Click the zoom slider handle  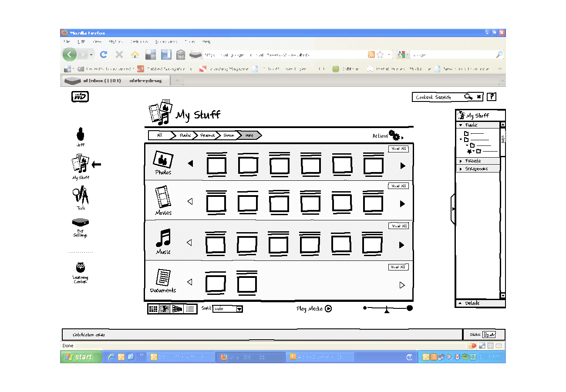387,311
